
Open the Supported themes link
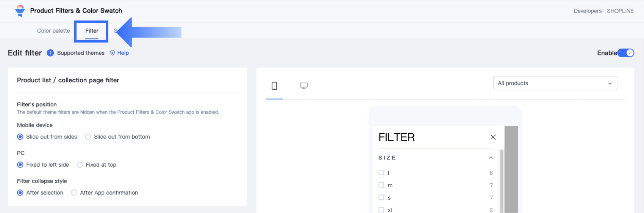click(81, 53)
